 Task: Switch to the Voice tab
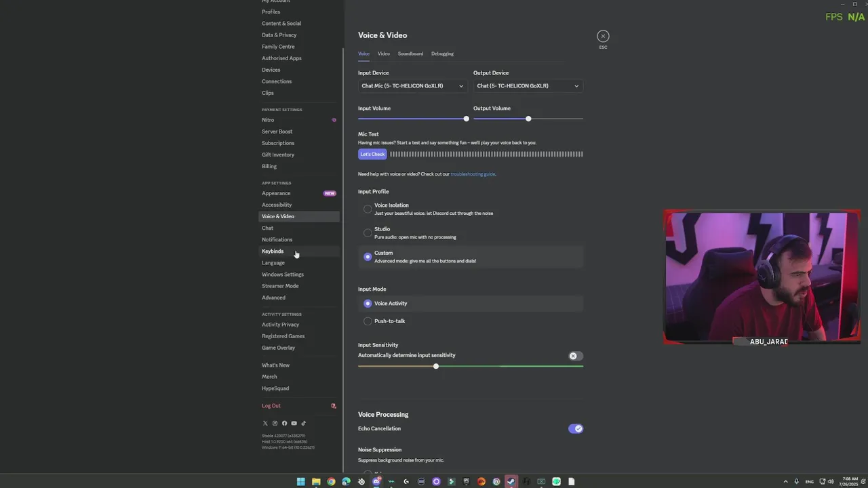364,54
